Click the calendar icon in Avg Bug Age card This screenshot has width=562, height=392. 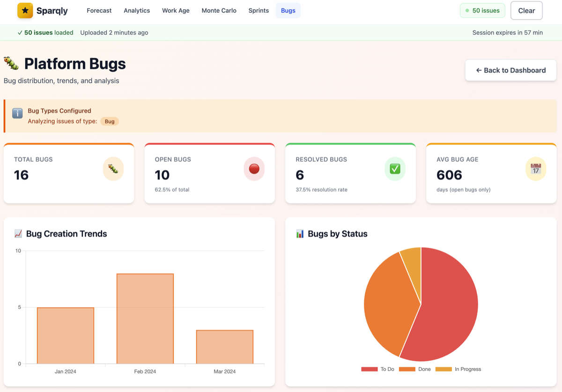536,169
